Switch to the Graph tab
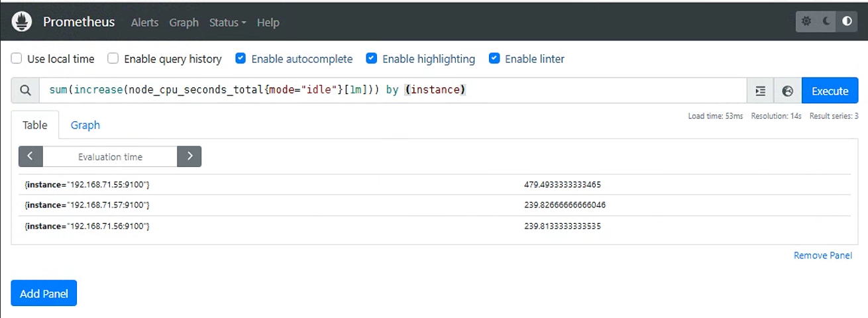 85,125
